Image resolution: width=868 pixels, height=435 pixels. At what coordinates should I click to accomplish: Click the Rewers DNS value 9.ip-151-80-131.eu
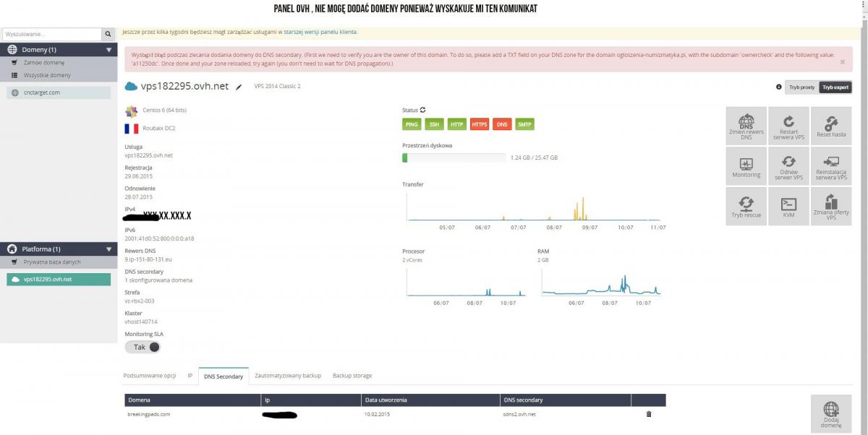point(148,259)
